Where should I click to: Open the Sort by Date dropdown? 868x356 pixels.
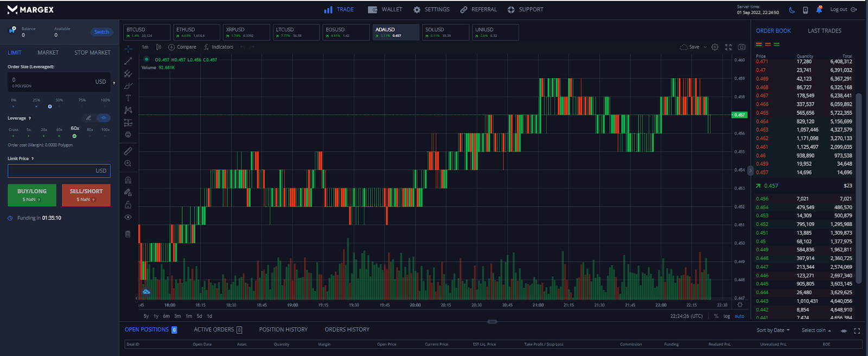click(x=773, y=330)
